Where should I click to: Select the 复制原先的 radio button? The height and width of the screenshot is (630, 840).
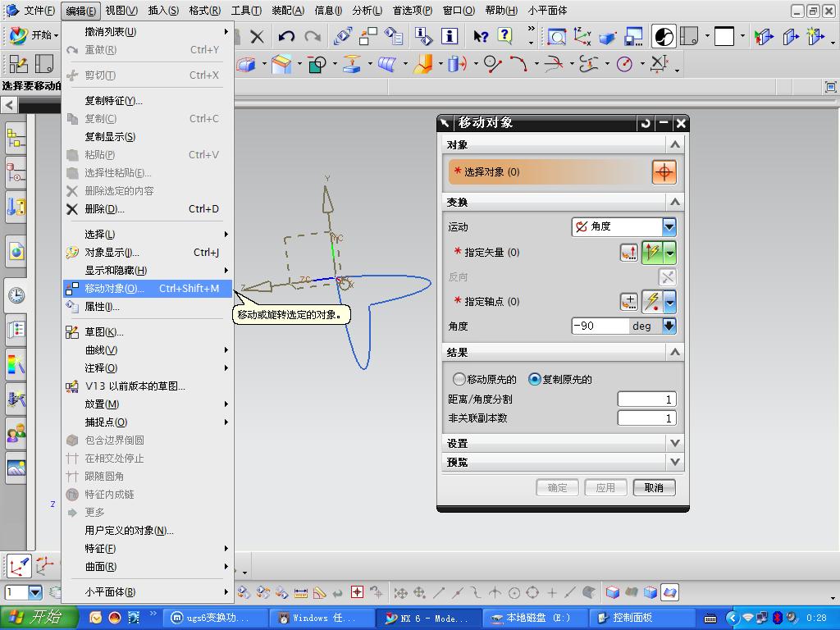[534, 379]
